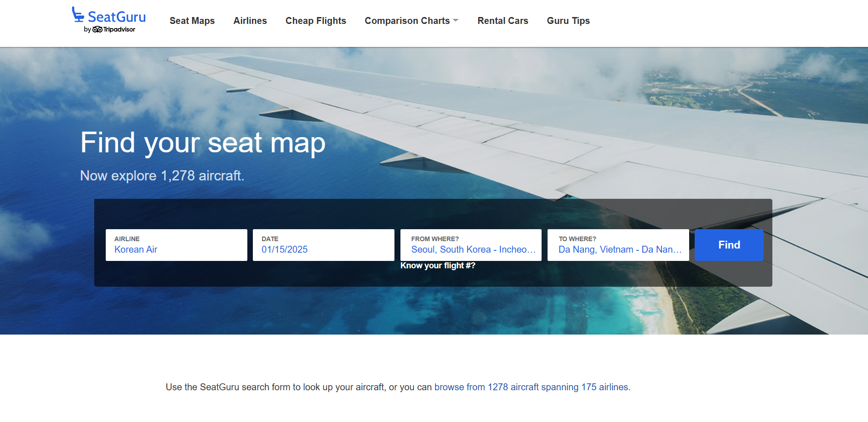Click the 'by Tripadvisor' logo text
This screenshot has height=422, width=868.
pyautogui.click(x=109, y=29)
